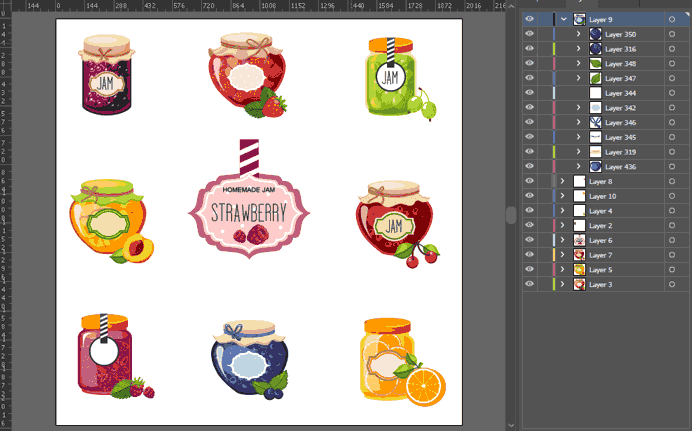692x431 pixels.
Task: Click target circle for Layer 436
Action: point(672,167)
